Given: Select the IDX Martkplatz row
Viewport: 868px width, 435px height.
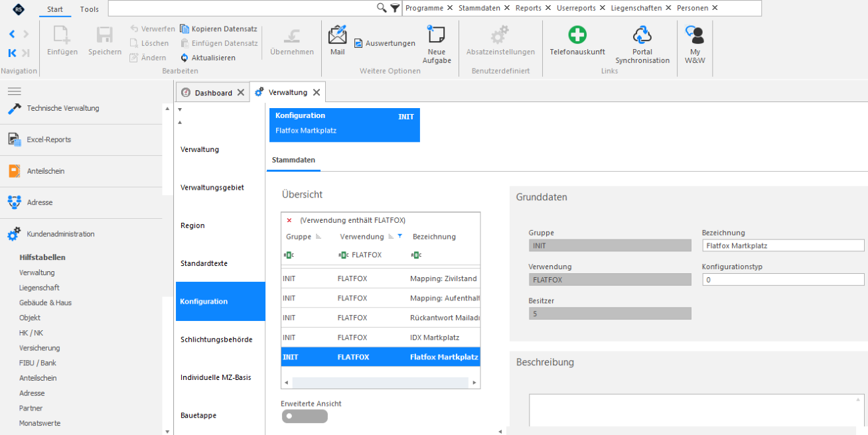Looking at the screenshot, I should tap(381, 338).
